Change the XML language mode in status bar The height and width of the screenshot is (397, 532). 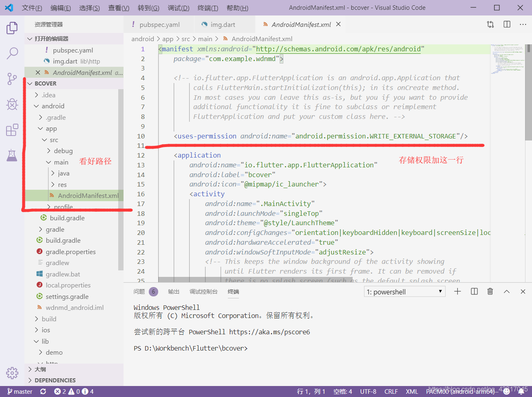pos(412,391)
